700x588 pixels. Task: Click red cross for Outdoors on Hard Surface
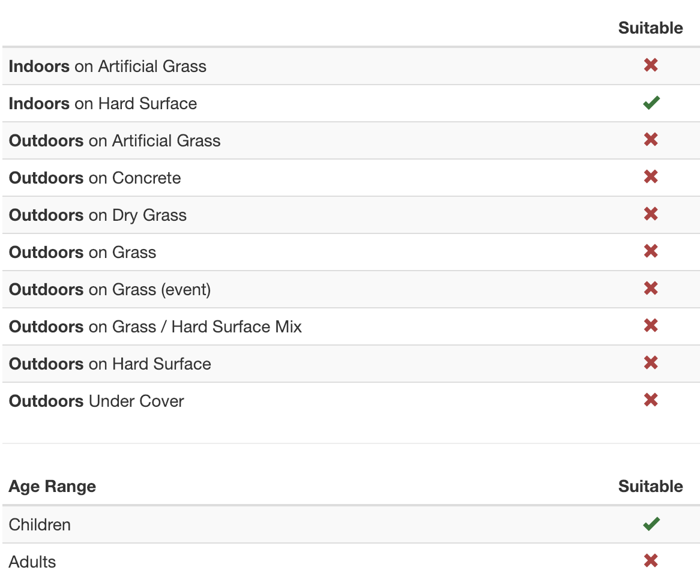[651, 363]
